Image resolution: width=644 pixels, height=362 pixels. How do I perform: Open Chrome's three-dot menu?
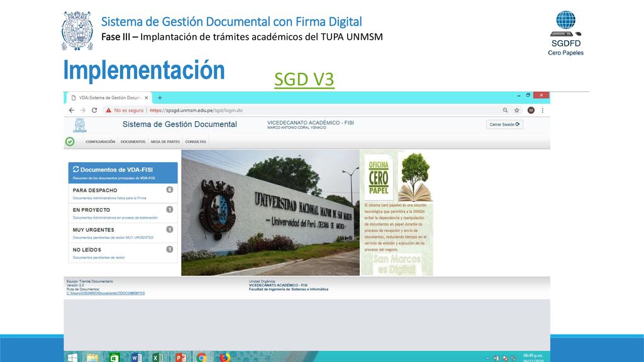tap(543, 111)
